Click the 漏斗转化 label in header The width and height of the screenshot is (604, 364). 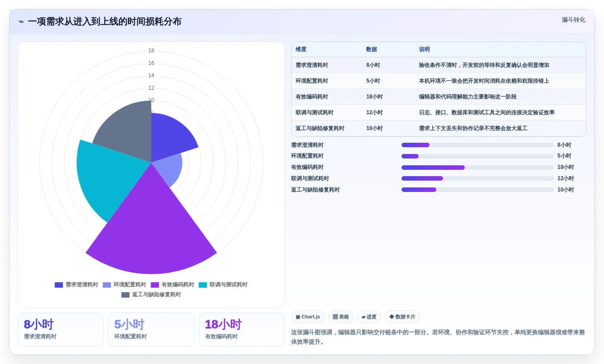coord(573,20)
